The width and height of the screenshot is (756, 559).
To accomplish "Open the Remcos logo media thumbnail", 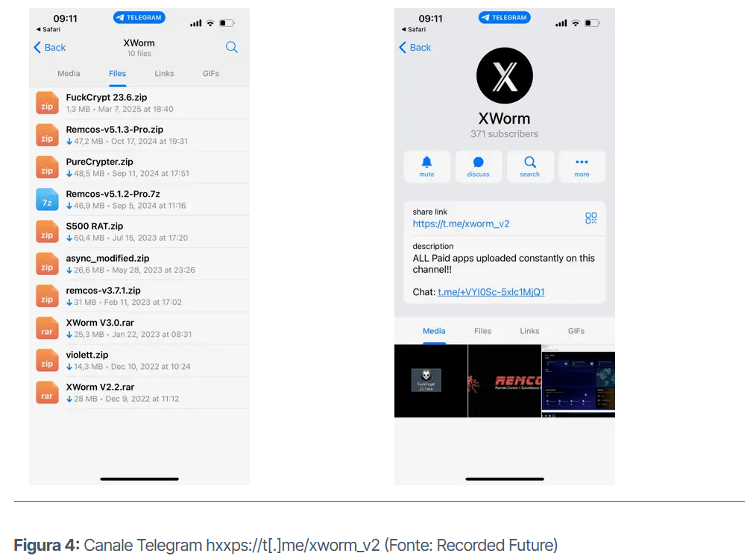I will pos(504,381).
